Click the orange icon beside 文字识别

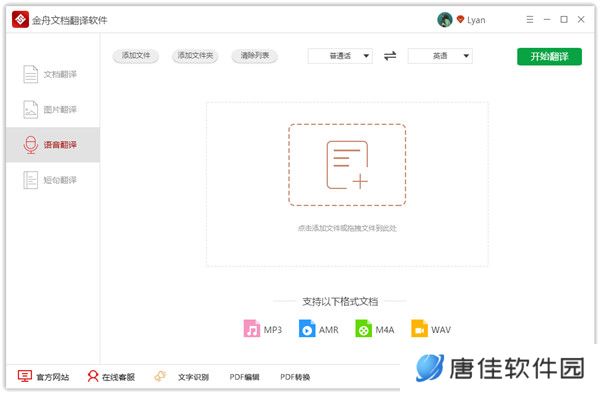pyautogui.click(x=160, y=376)
